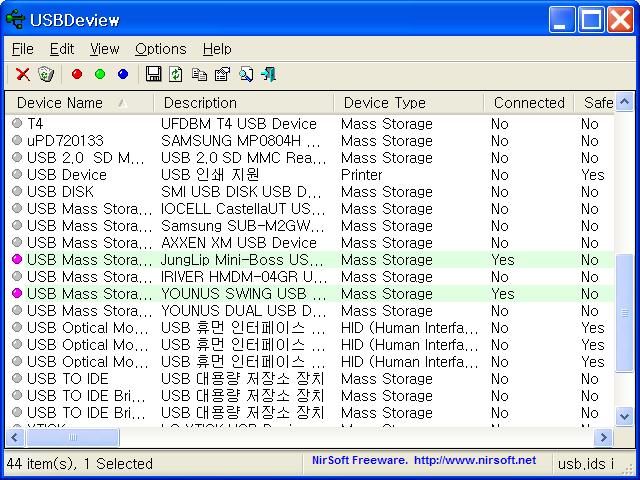Click the blue dot toolbar icon
This screenshot has width=640, height=480.
tap(123, 74)
